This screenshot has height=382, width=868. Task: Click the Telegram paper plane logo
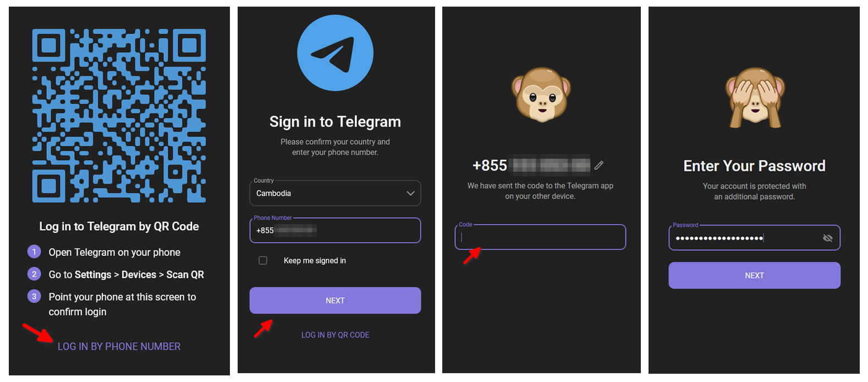(335, 53)
